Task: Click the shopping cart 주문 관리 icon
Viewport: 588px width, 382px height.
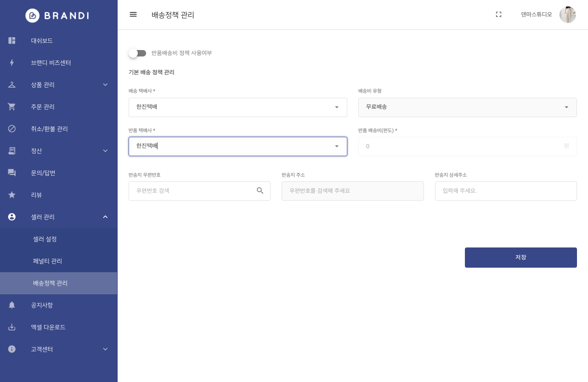Action: coord(12,107)
